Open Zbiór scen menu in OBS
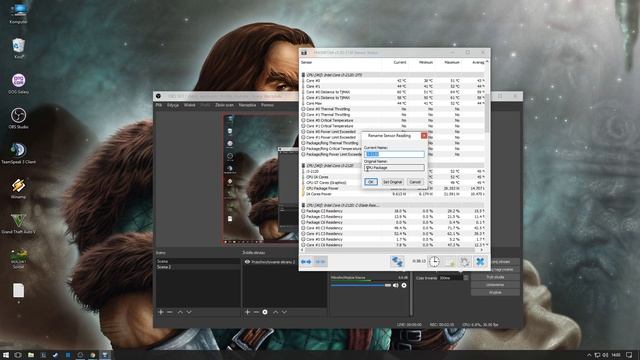Image resolution: width=640 pixels, height=360 pixels. tap(224, 105)
